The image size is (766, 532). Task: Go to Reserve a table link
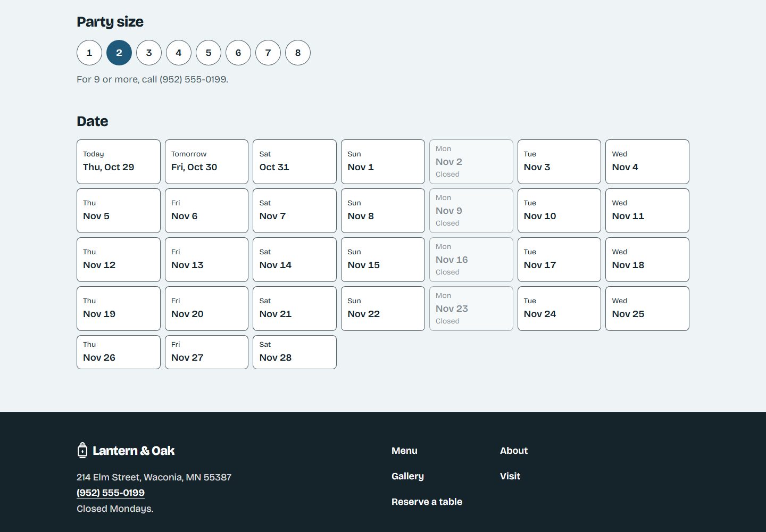tap(427, 502)
